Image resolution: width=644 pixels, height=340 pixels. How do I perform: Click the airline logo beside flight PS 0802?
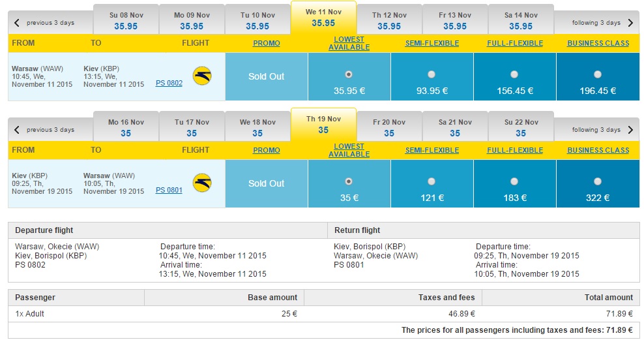(x=202, y=76)
